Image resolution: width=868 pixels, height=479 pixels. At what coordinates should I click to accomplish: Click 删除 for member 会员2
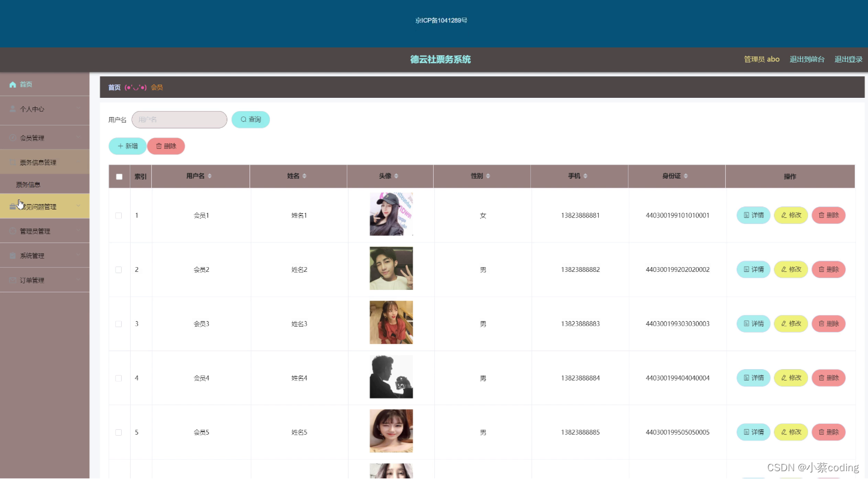tap(828, 270)
